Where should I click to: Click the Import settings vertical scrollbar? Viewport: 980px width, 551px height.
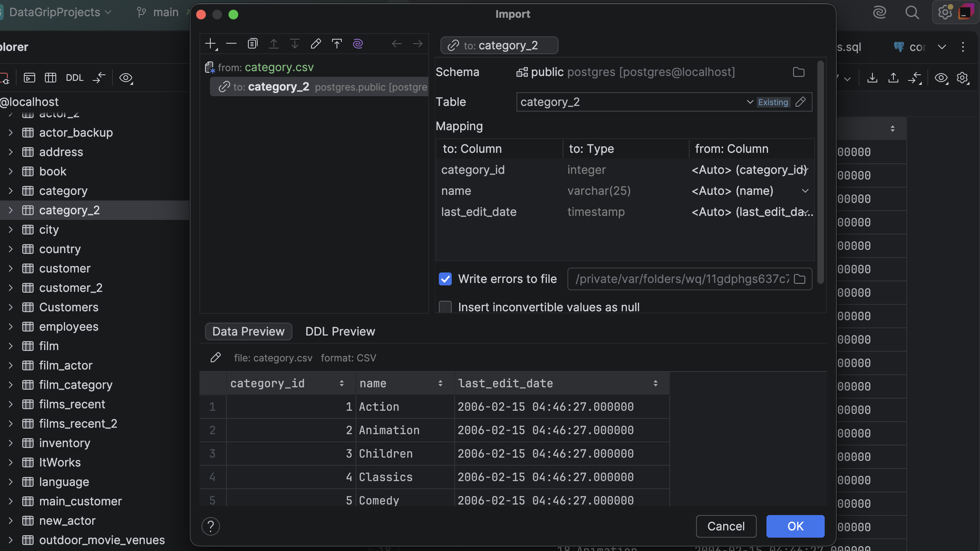pyautogui.click(x=820, y=173)
